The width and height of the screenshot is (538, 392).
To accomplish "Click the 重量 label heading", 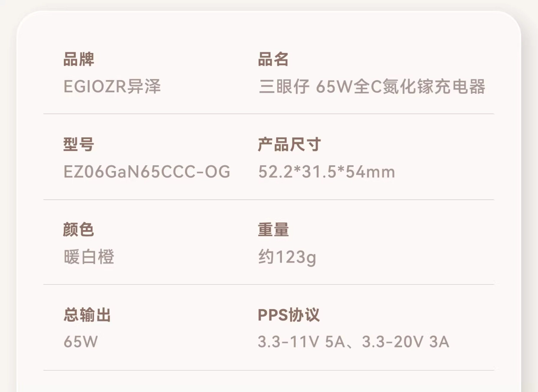I will 273,229.
